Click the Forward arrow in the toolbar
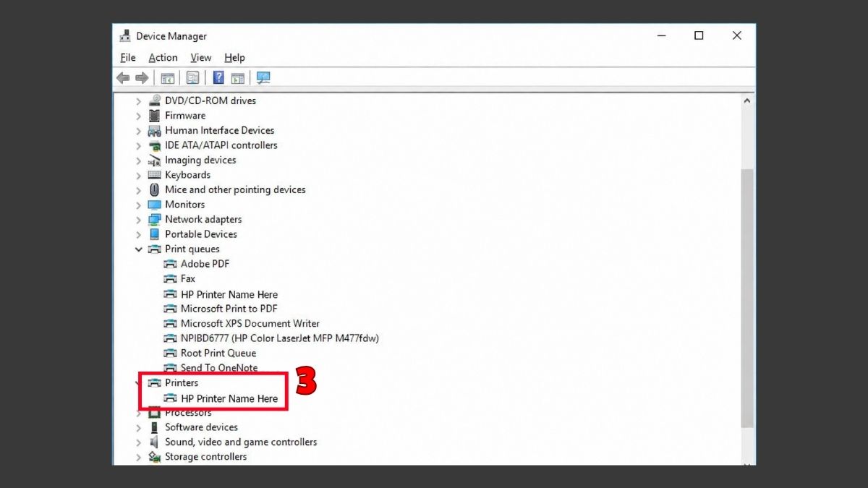The height and width of the screenshot is (488, 868). click(x=142, y=78)
